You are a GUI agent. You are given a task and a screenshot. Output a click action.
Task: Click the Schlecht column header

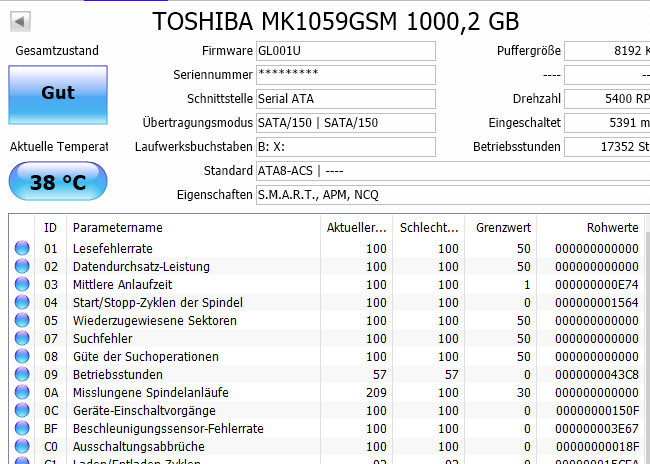[x=429, y=228]
